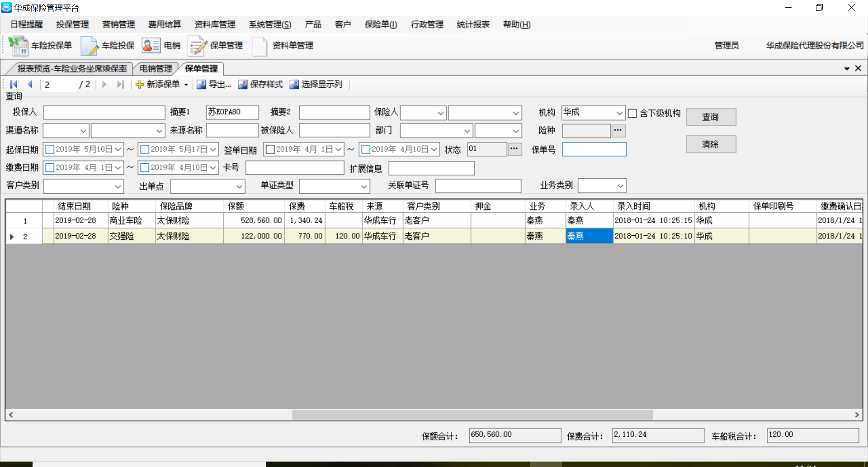The width and height of the screenshot is (868, 467).
Task: Open 车险投保 from the toolbar
Action: pos(90,46)
